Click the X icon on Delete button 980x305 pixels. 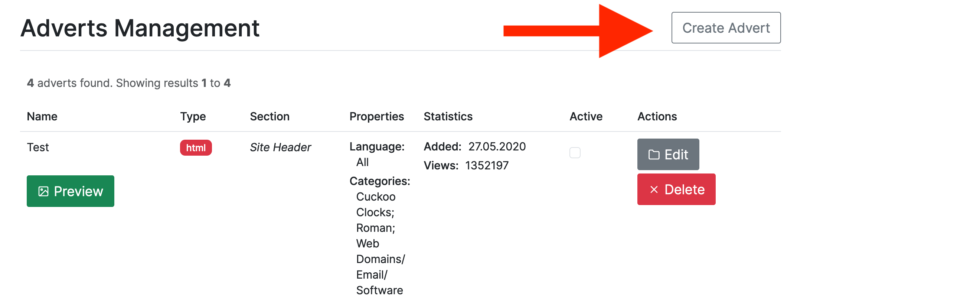click(x=654, y=189)
